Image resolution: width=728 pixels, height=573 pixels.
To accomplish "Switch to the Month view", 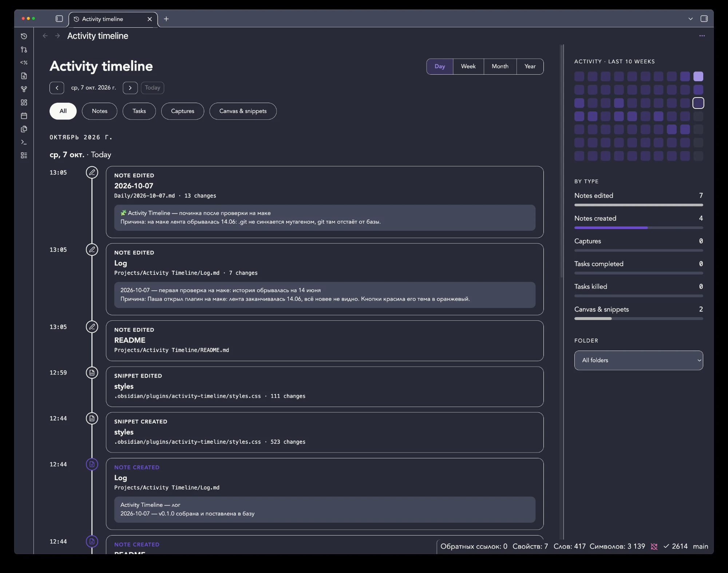I will (x=500, y=66).
